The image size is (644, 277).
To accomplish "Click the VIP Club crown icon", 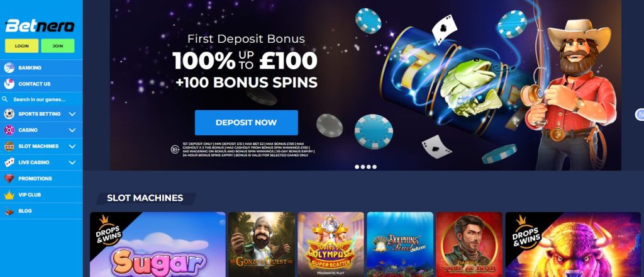I will pyautogui.click(x=9, y=195).
